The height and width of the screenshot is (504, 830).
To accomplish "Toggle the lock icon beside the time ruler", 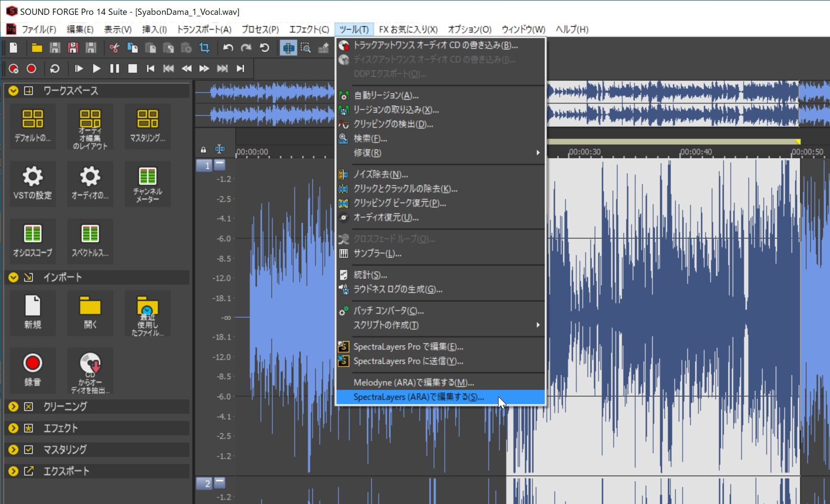I will coord(203,149).
